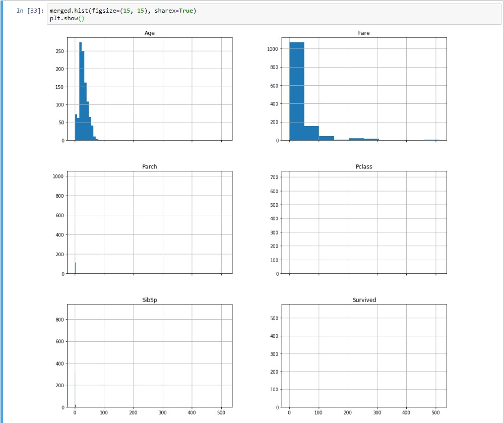Click the 1000 y-axis label on Fare plot

pyautogui.click(x=273, y=49)
